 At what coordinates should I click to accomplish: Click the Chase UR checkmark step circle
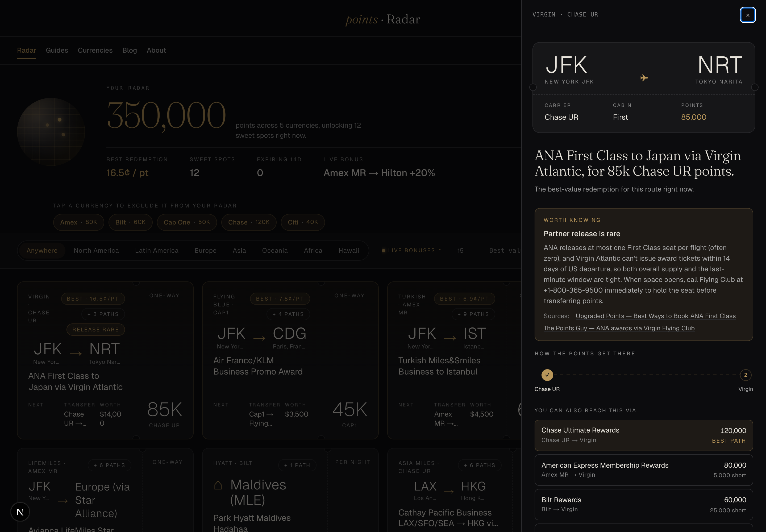[547, 375]
